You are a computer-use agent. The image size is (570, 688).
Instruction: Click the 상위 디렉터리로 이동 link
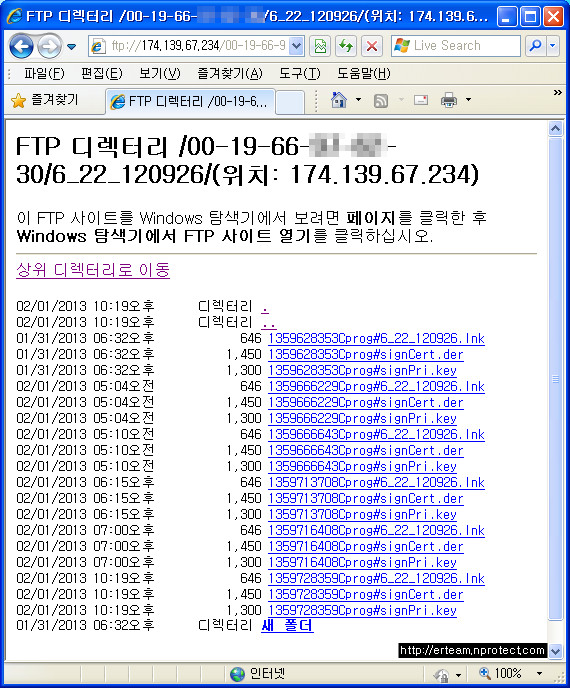pos(93,269)
